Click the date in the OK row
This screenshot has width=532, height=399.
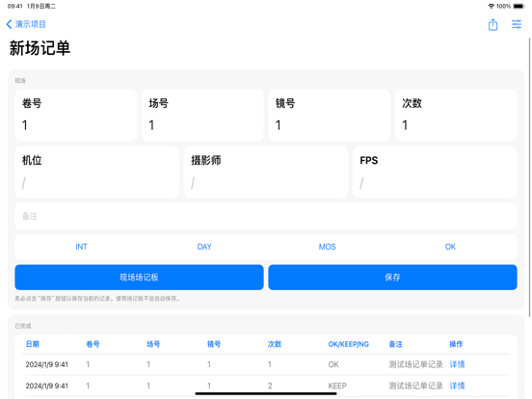tap(47, 364)
